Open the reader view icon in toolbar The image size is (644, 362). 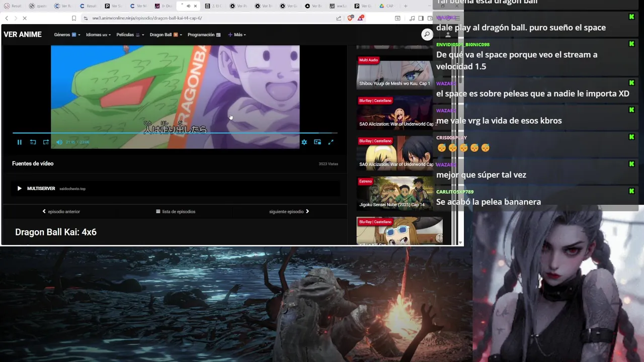click(397, 18)
